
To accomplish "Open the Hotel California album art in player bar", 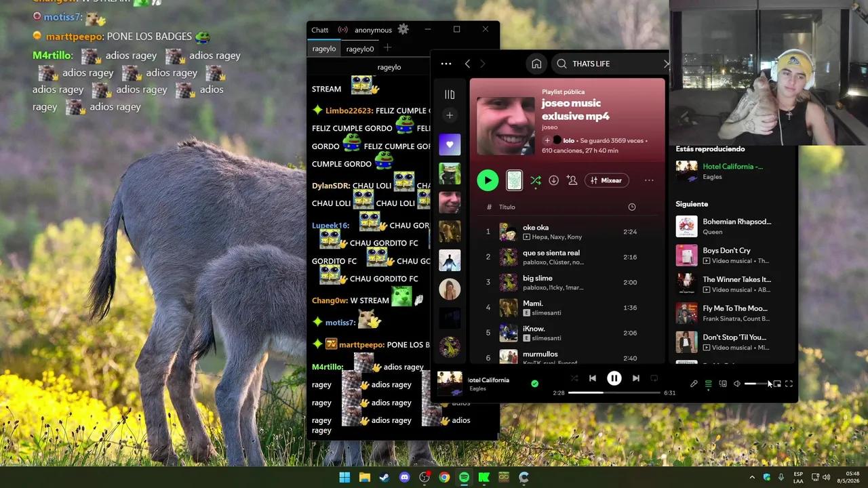I will [x=450, y=384].
